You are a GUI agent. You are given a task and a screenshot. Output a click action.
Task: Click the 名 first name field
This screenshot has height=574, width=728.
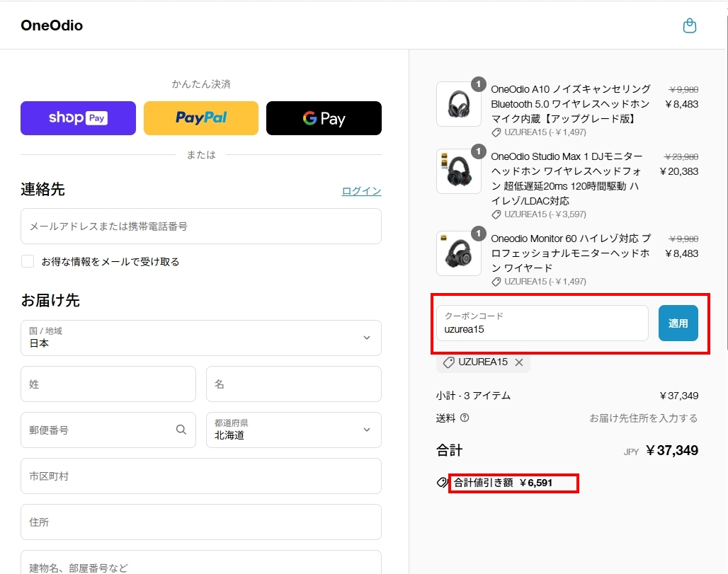(294, 384)
